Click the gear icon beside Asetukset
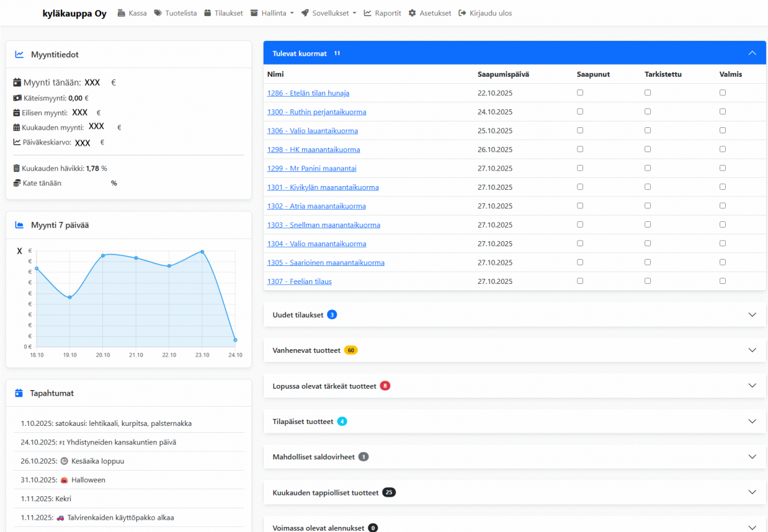The image size is (768, 532). pos(412,13)
